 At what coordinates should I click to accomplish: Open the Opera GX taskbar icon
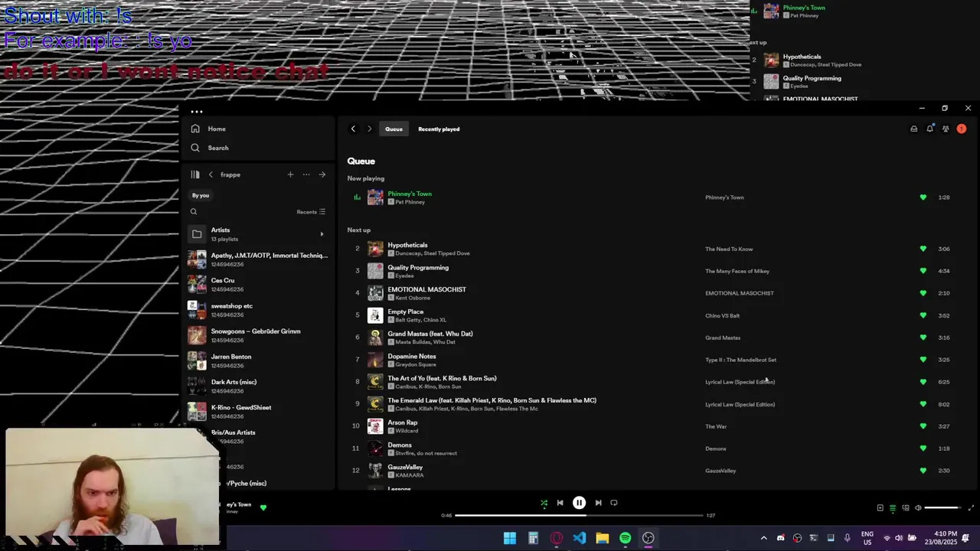pyautogui.click(x=557, y=538)
